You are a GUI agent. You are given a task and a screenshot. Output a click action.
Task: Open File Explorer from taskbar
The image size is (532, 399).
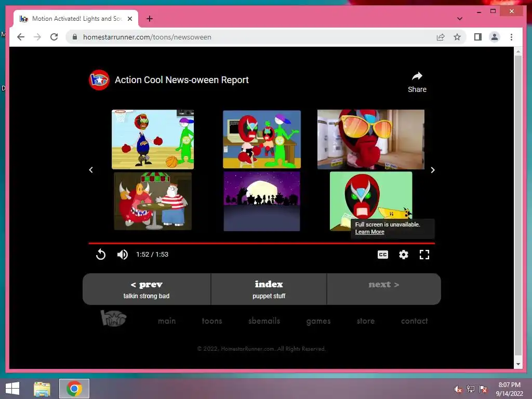coord(42,389)
